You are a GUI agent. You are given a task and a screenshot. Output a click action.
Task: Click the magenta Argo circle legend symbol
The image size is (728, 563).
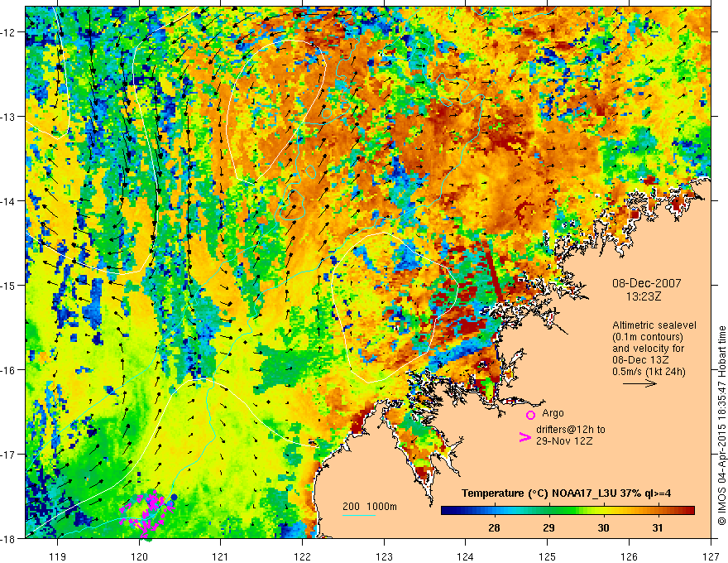(x=530, y=415)
